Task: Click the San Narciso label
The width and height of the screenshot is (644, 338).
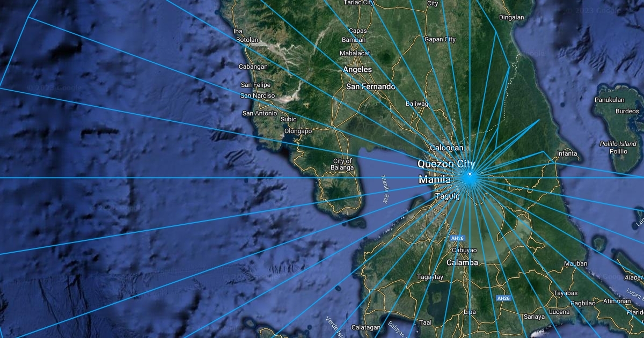Action: pyautogui.click(x=258, y=95)
